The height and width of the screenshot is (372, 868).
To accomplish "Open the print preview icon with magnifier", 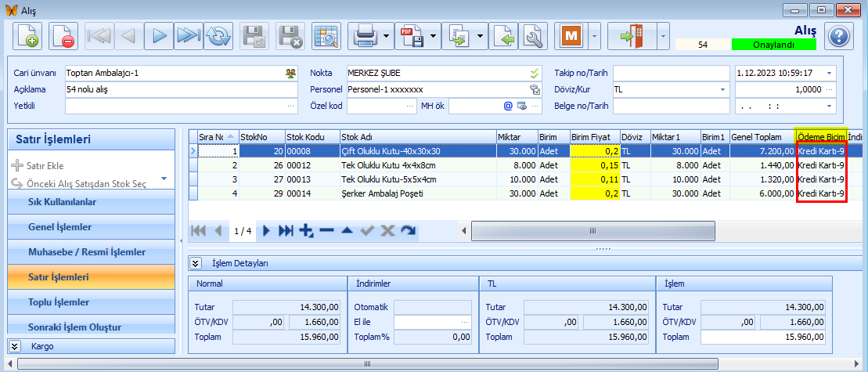I will click(327, 36).
